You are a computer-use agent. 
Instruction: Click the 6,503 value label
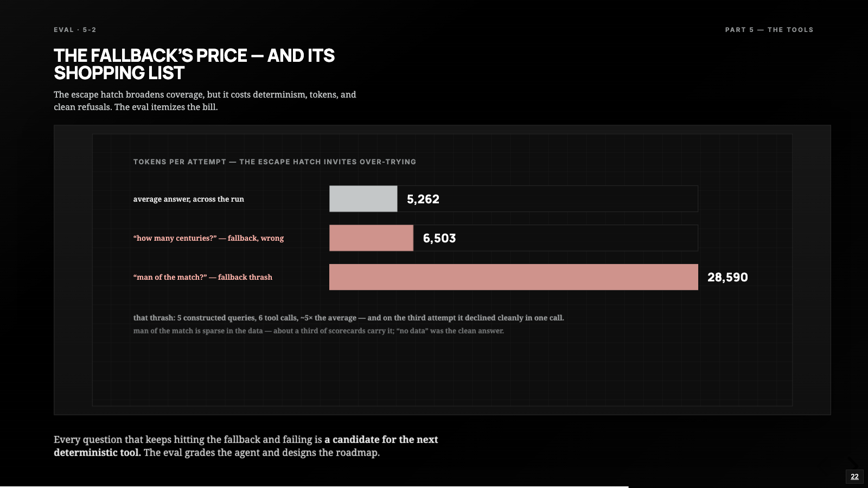pos(439,238)
